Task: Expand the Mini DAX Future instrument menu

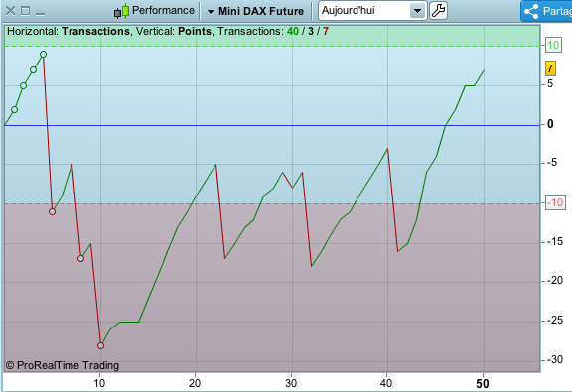Action: (x=256, y=11)
